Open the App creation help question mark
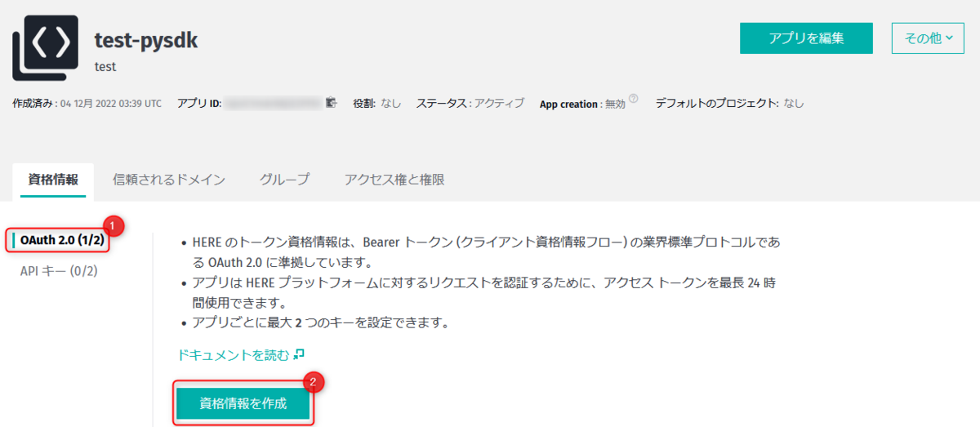The height and width of the screenshot is (427, 980). coord(634,100)
